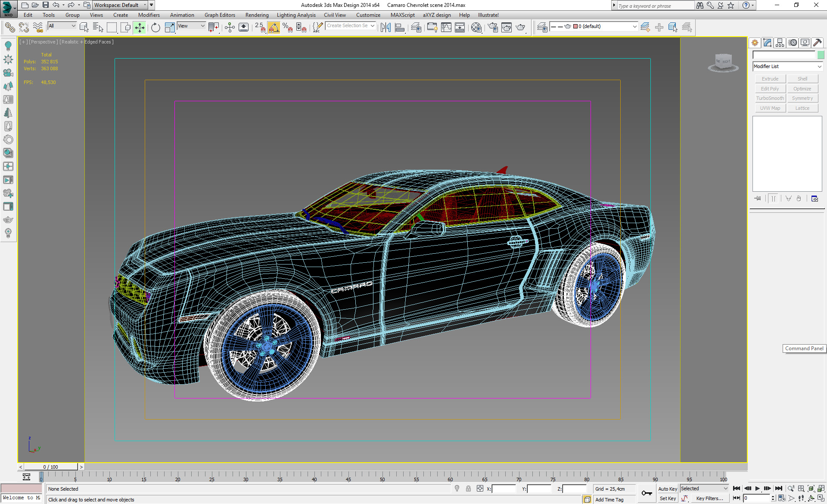Toggle Window/Crossing selection mode

point(125,28)
